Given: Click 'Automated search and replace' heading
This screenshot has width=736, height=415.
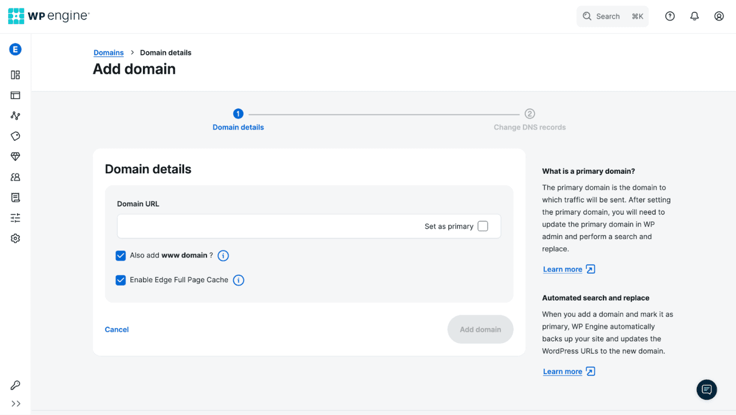Looking at the screenshot, I should [596, 298].
